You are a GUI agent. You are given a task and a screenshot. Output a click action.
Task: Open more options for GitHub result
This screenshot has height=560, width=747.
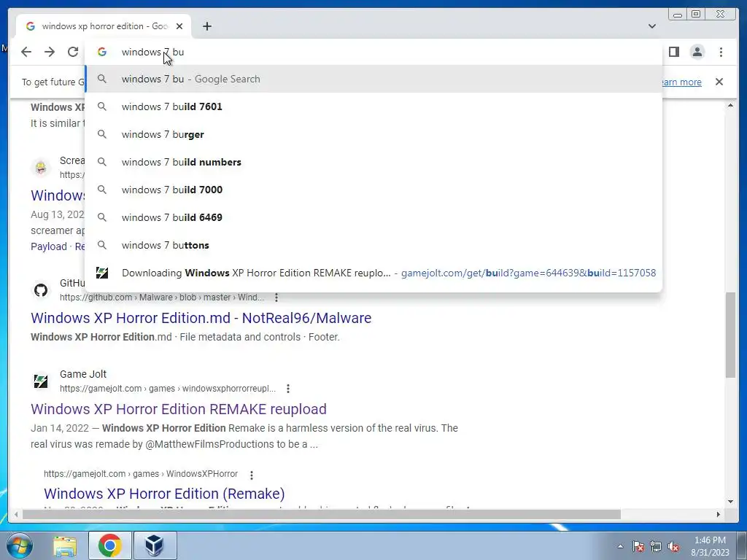pyautogui.click(x=276, y=297)
